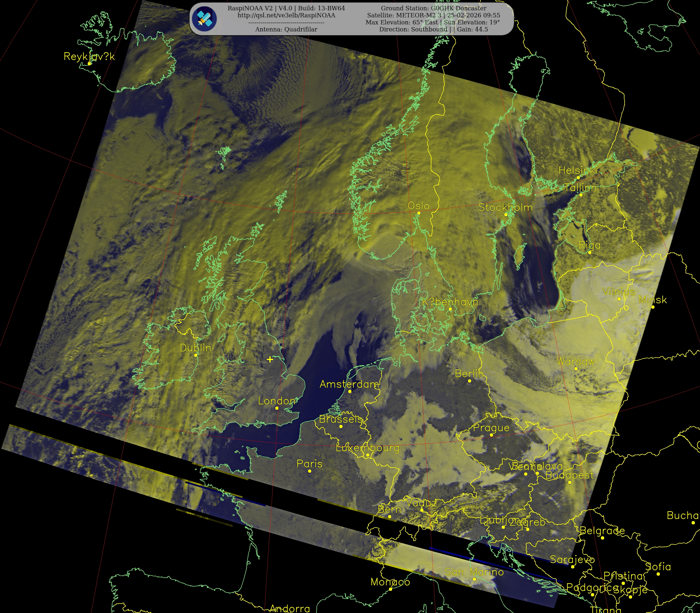Viewport: 700px width, 613px height.
Task: Click the Budapest city label
Action: pos(569,475)
